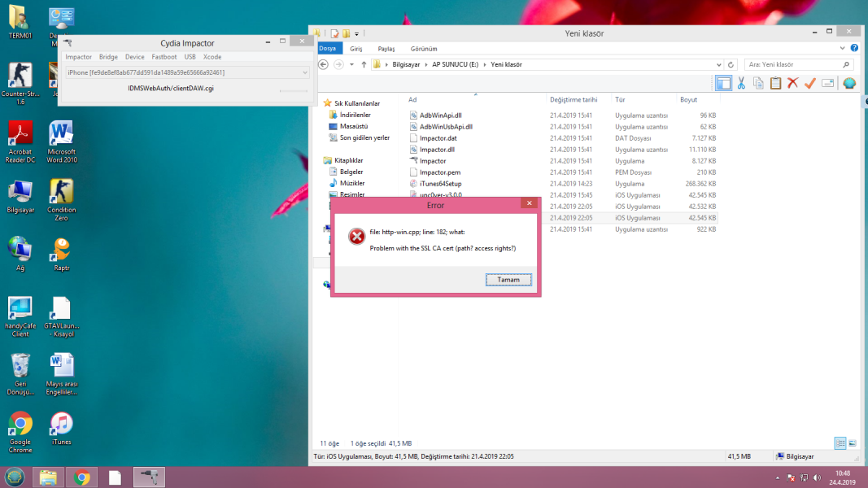The height and width of the screenshot is (488, 868).
Task: Expand the address bar history dropdown
Action: click(x=718, y=64)
